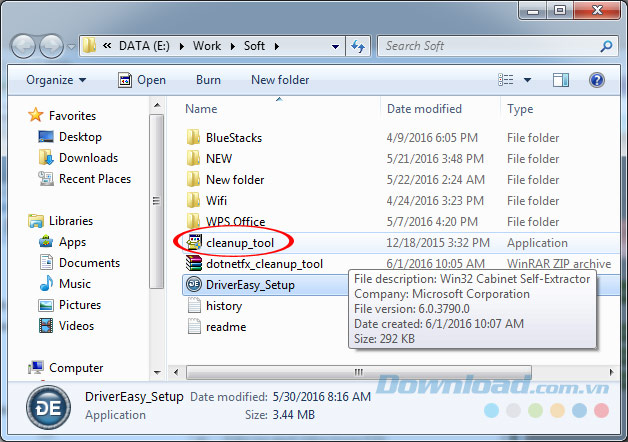
Task: Open the Organize menu
Action: point(56,80)
